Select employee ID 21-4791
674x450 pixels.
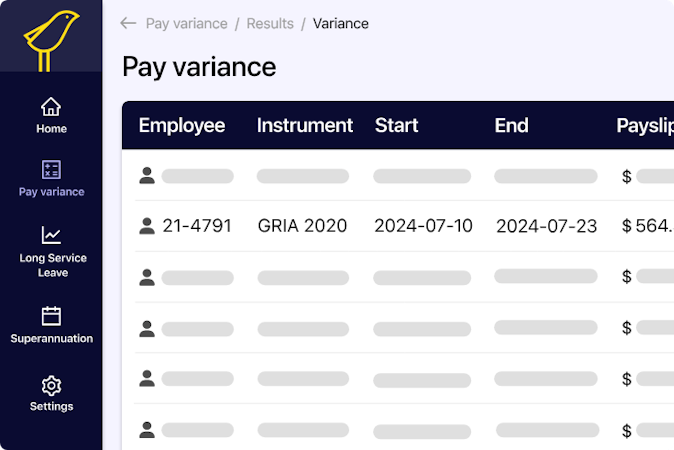[197, 226]
